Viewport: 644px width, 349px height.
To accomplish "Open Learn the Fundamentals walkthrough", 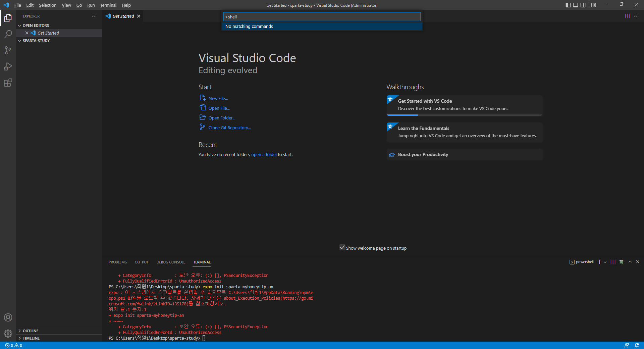I will point(465,132).
